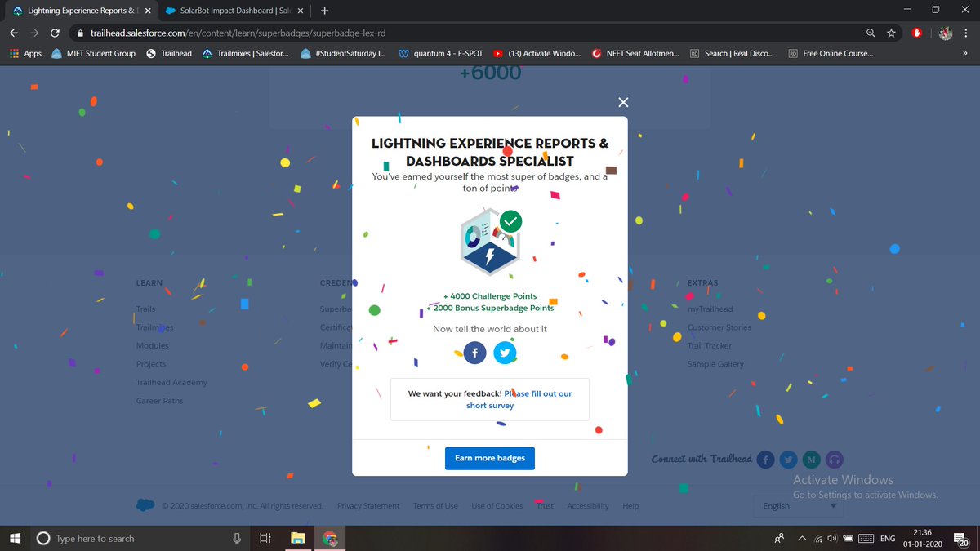Open the English language dropdown
This screenshot has width=980, height=551.
(798, 506)
